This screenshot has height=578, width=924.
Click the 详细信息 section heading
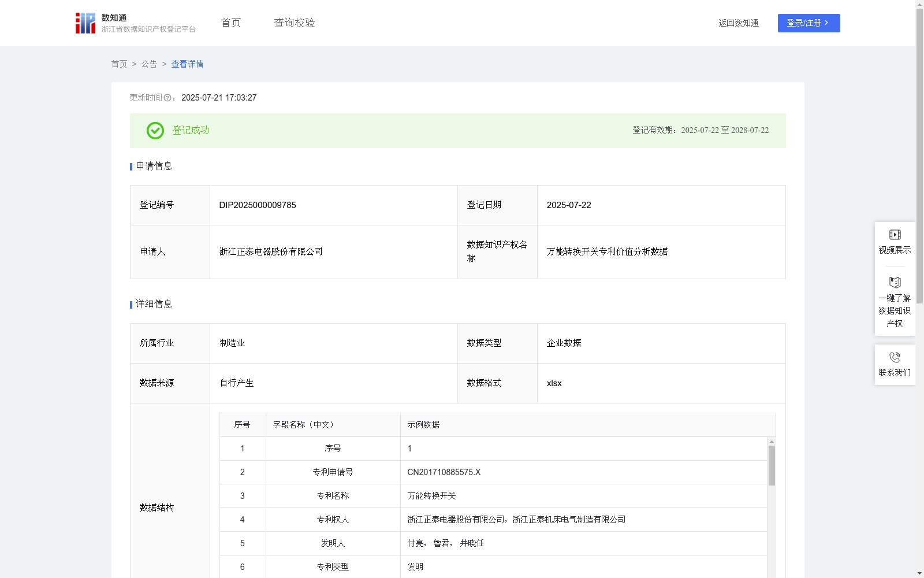tap(154, 305)
